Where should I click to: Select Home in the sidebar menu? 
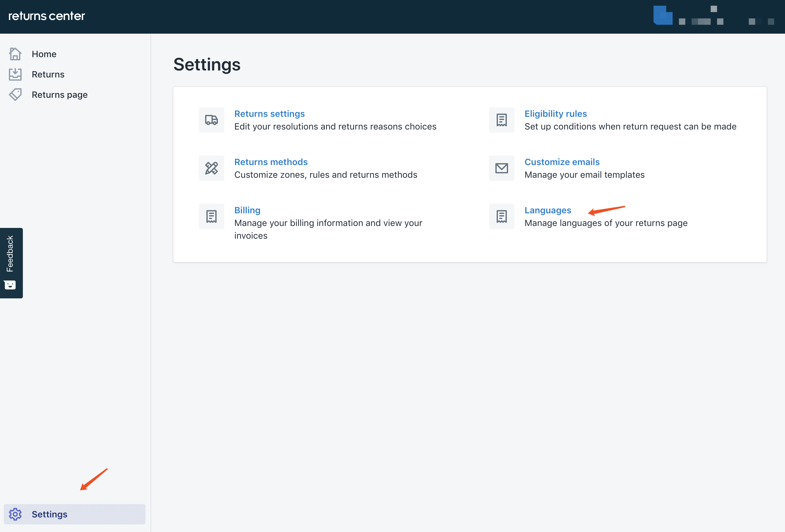pyautogui.click(x=44, y=54)
